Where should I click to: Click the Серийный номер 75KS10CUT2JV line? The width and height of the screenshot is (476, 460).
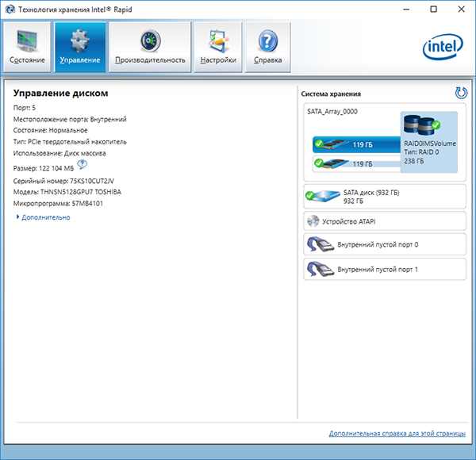pos(63,181)
